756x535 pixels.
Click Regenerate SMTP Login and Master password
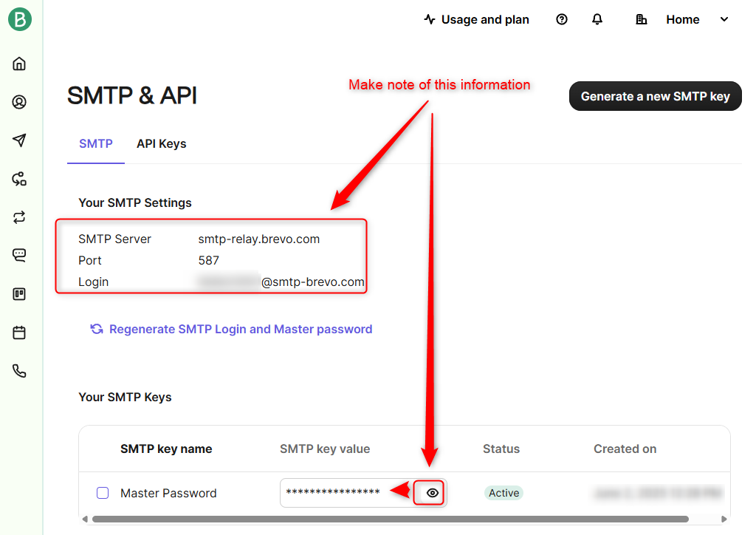241,329
